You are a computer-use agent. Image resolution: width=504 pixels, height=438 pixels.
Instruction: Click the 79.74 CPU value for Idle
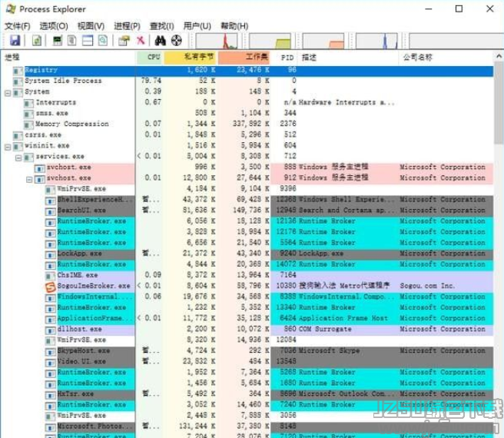point(151,81)
